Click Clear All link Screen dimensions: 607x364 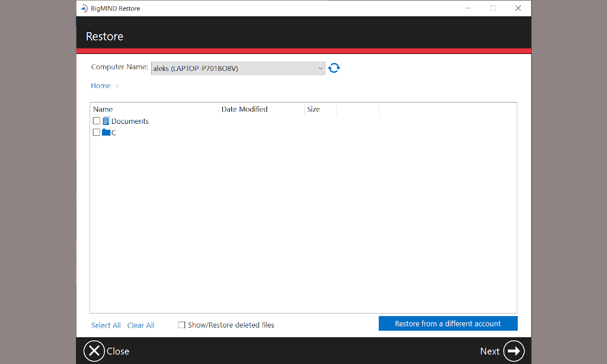pos(141,325)
